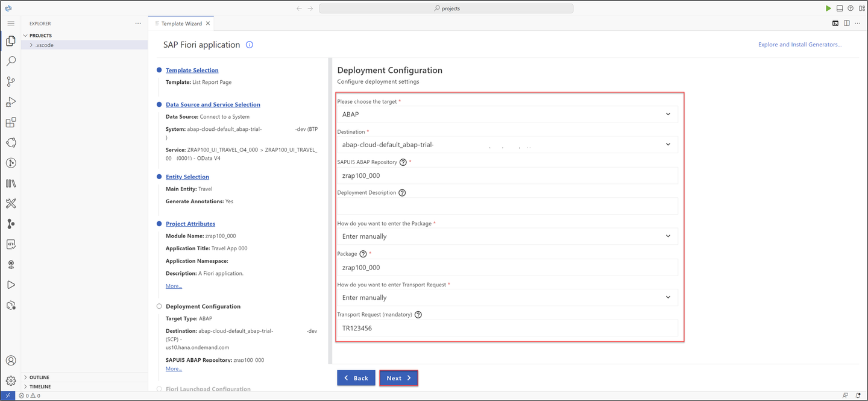Screen dimensions: 868x401
Task: Open the Extensions view
Action: [x=11, y=122]
